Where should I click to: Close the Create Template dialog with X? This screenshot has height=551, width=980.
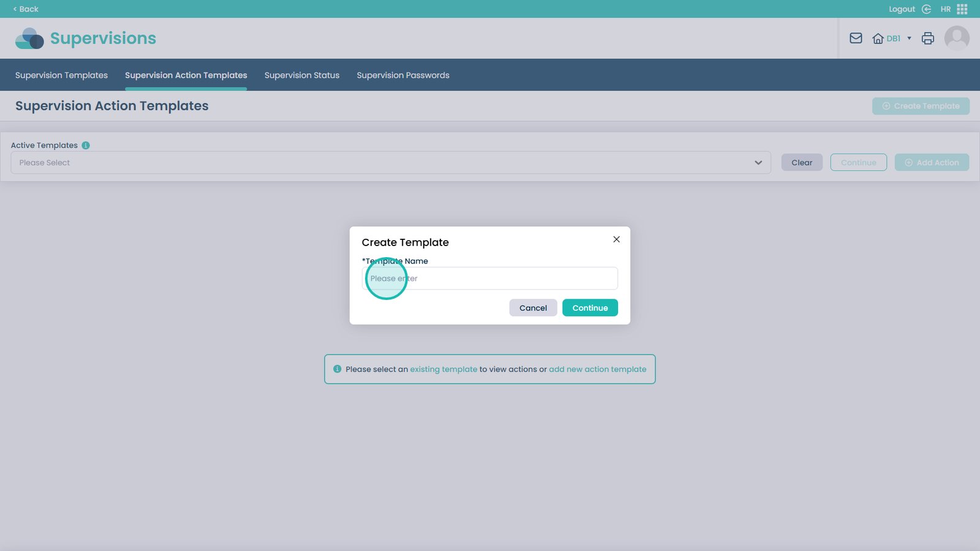tap(616, 239)
